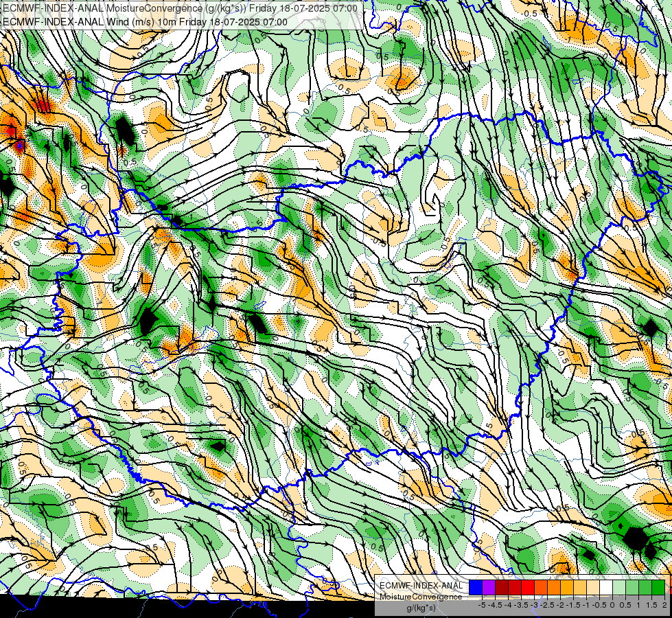Image resolution: width=672 pixels, height=618 pixels.
Task: Click the legend scale value 1.5
Action: [x=651, y=605]
